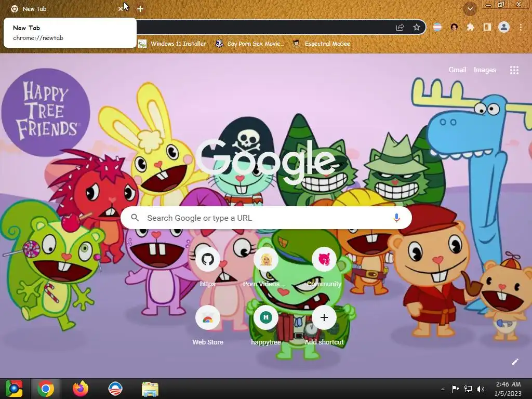Open the Chrome profile avatar button
This screenshot has width=532, height=399.
coord(504,27)
